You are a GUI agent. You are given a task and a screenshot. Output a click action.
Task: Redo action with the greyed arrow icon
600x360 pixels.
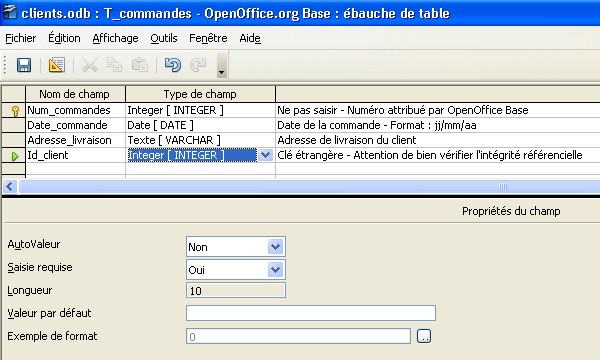198,65
